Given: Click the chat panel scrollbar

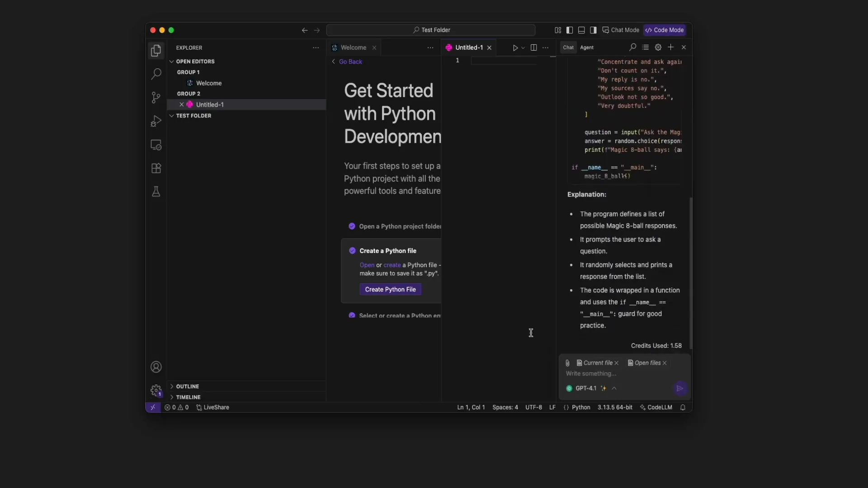Looking at the screenshot, I should tap(691, 273).
